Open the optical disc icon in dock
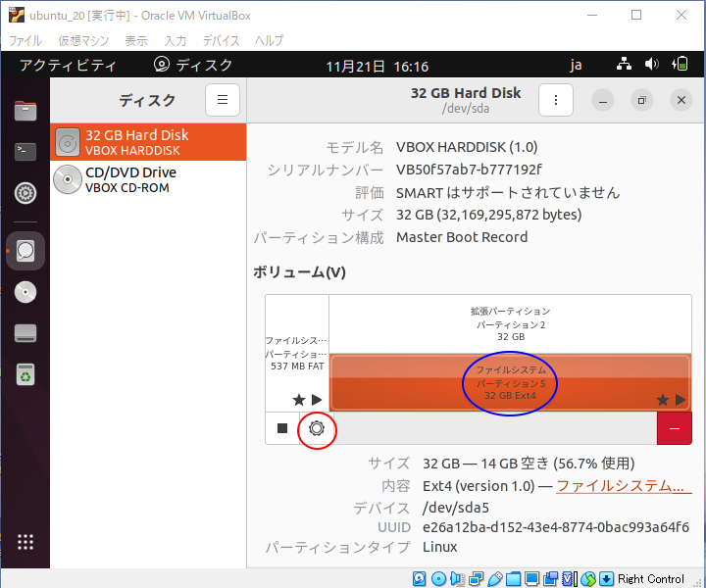The image size is (706, 588). (25, 292)
